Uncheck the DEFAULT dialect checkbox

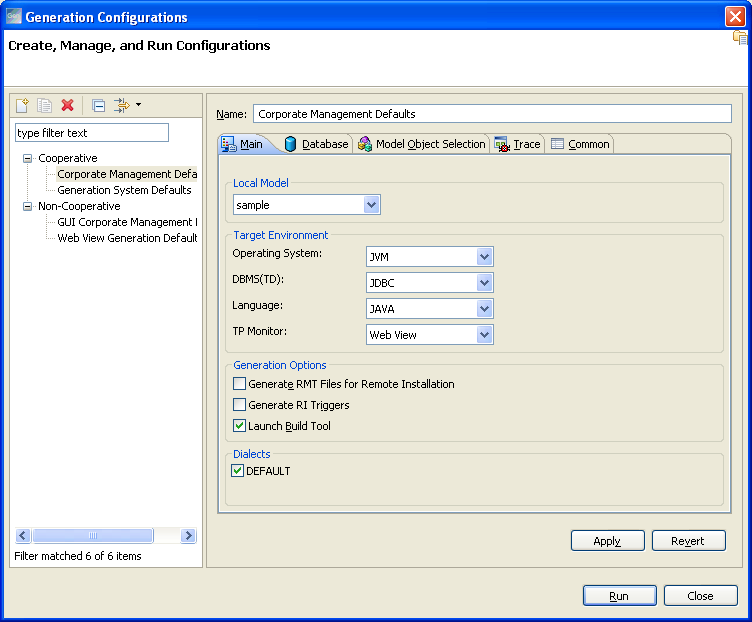tap(237, 470)
